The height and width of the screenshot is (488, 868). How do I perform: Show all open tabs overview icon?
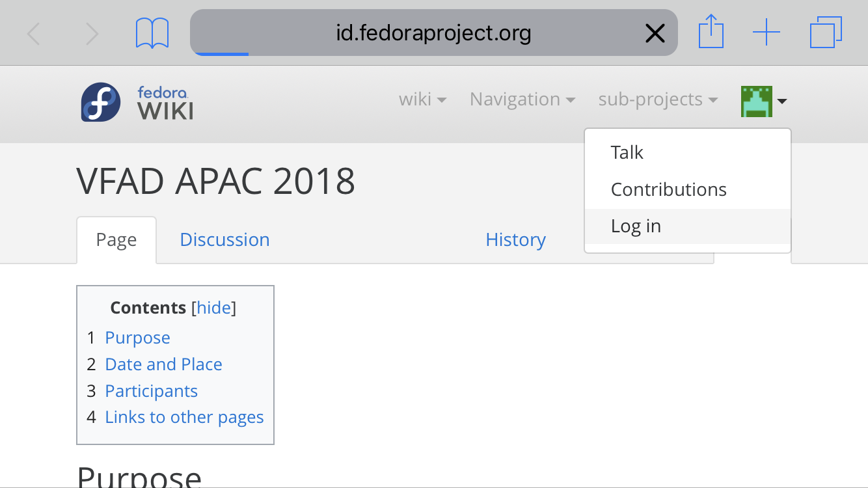pyautogui.click(x=826, y=33)
